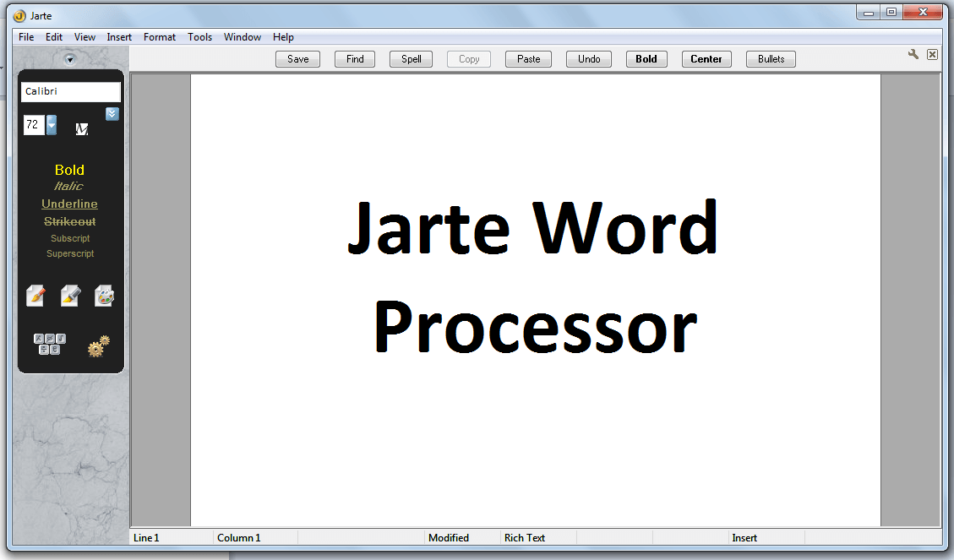Screen dimensions: 954x560
Task: Toggle the Bullets quick bar button
Action: 771,59
